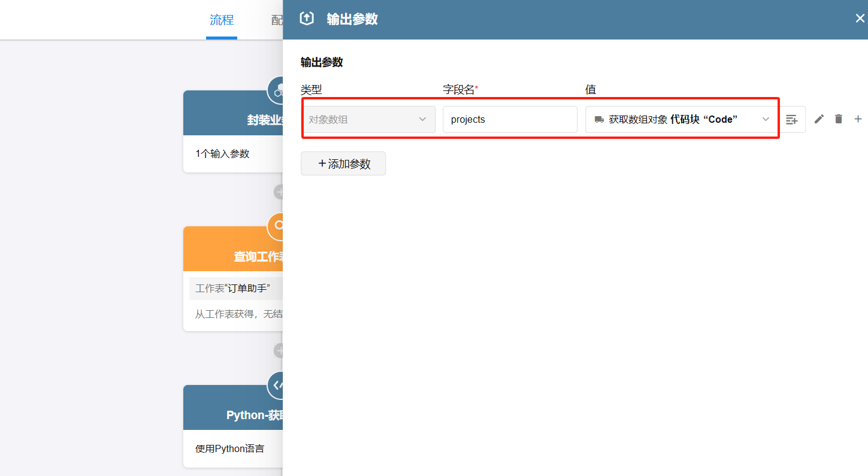Click the plus icon at the projects row end
Screen dimensions: 868x476
[858, 119]
